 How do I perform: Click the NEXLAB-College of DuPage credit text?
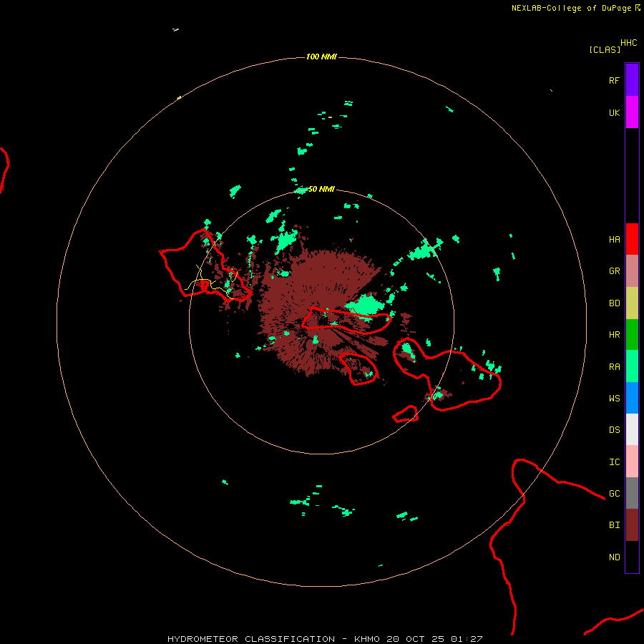[x=571, y=8]
